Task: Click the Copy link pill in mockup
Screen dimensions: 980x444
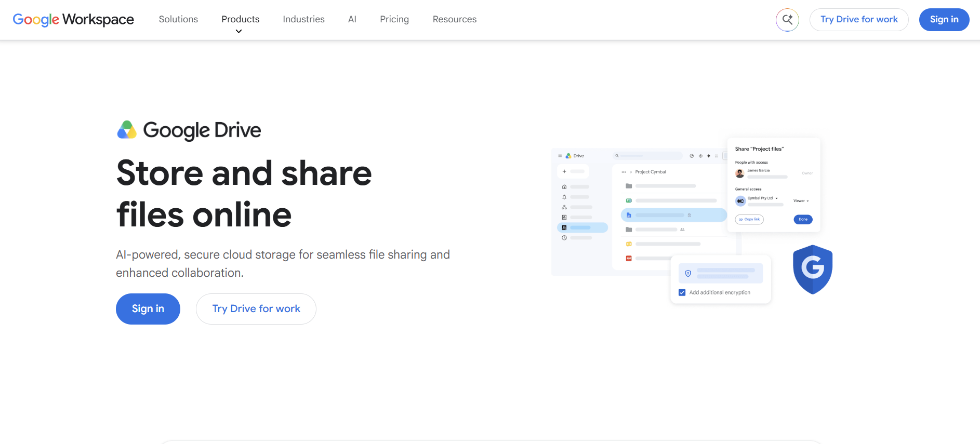Action: (x=749, y=219)
